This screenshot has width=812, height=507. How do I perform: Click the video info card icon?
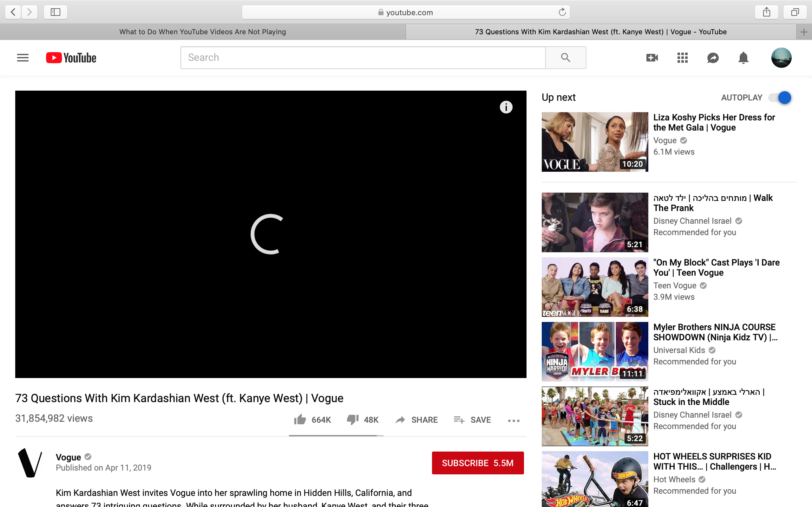tap(506, 107)
